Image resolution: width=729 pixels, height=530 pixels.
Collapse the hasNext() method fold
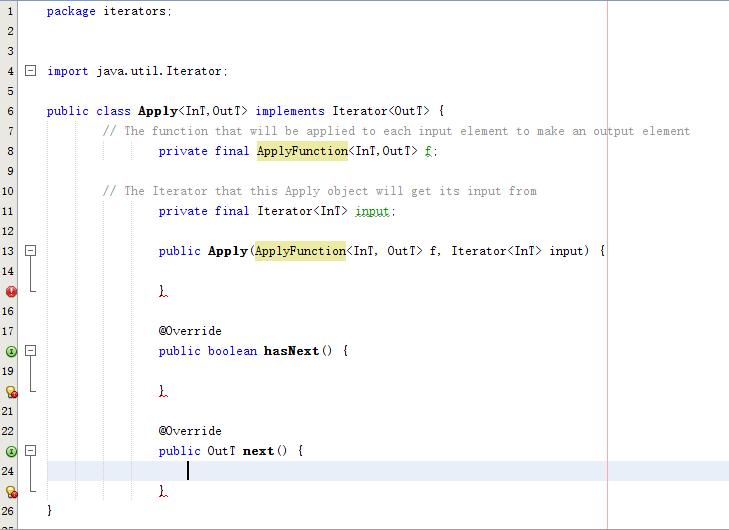tap(30, 351)
